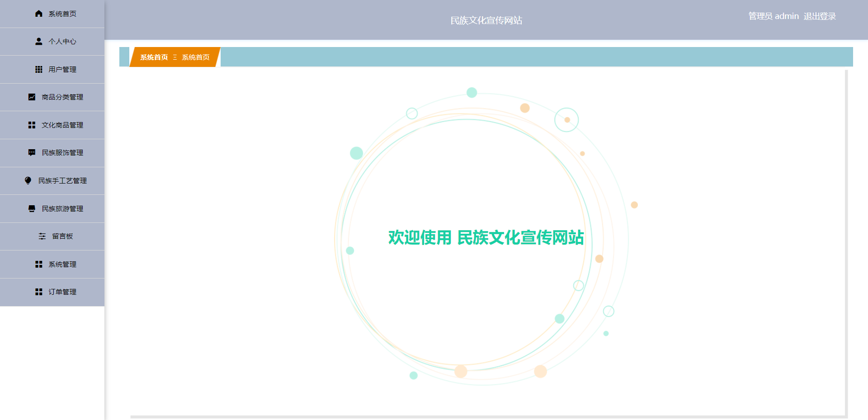Click the bulb icon beside 民族手工艺管理
This screenshot has width=868, height=420.
pos(28,181)
